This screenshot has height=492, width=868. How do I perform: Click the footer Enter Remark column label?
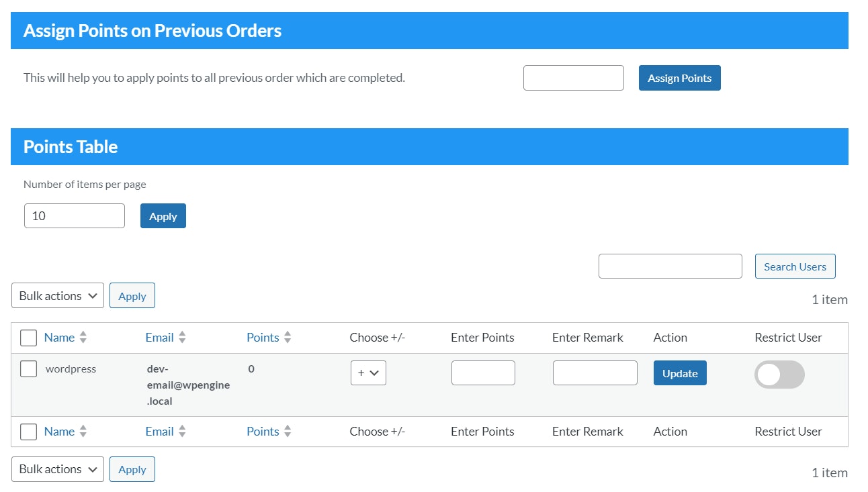pyautogui.click(x=588, y=432)
